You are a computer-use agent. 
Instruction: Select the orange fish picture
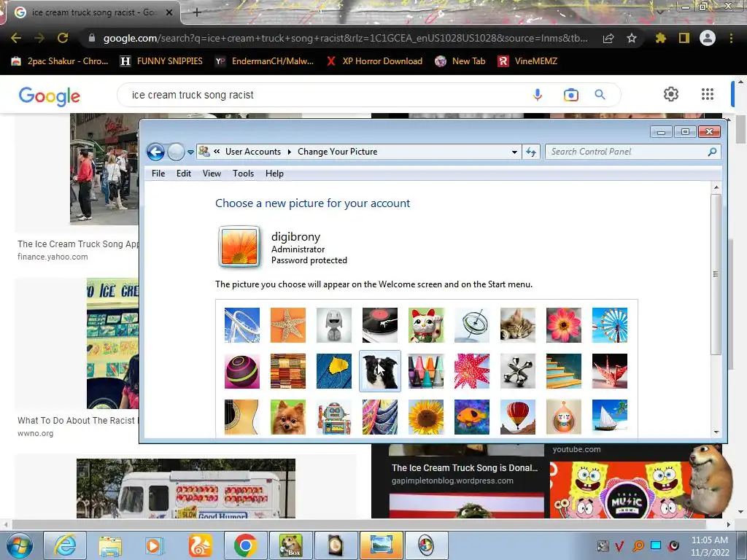coord(472,416)
